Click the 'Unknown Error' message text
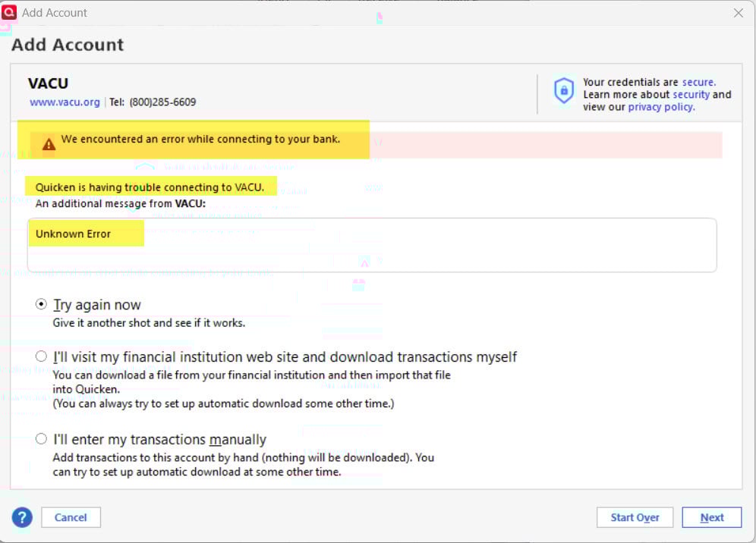Viewport: 756px width, 543px height. [x=74, y=234]
